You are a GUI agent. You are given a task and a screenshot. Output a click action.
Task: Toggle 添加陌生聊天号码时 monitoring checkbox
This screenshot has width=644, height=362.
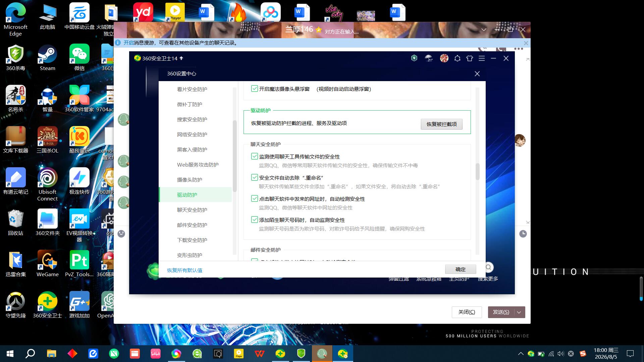(255, 220)
